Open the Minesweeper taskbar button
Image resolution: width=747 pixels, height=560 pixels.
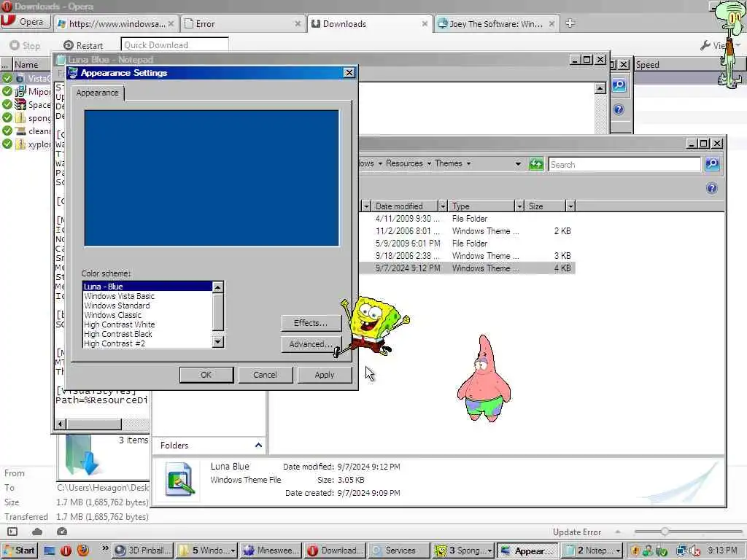pyautogui.click(x=271, y=551)
